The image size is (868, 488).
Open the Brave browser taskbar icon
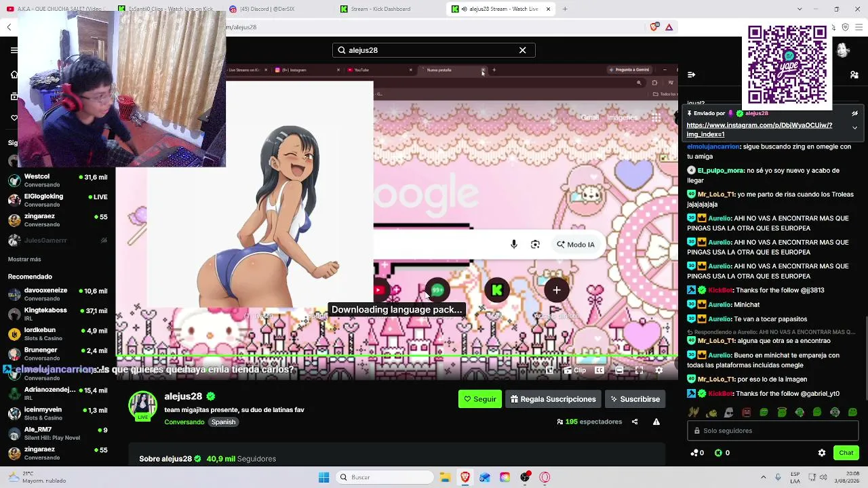point(465,477)
